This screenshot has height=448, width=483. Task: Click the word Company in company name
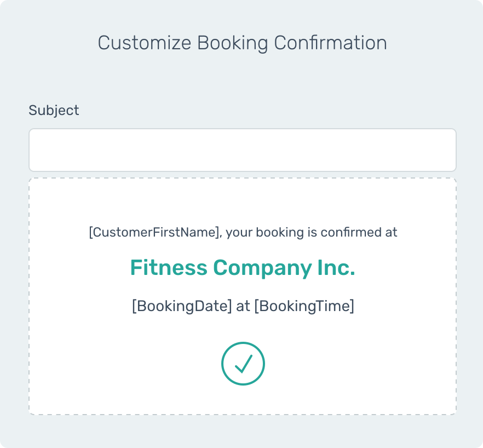[262, 268]
